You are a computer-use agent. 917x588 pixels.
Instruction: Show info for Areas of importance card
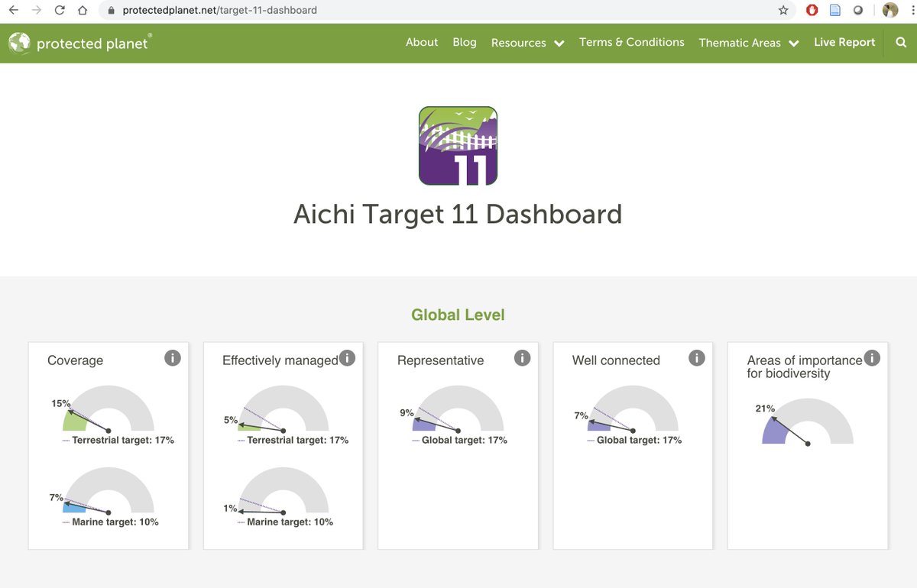pos(872,358)
